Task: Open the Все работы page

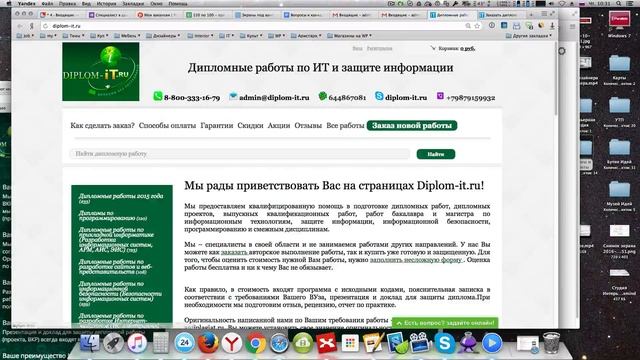Action: (345, 125)
